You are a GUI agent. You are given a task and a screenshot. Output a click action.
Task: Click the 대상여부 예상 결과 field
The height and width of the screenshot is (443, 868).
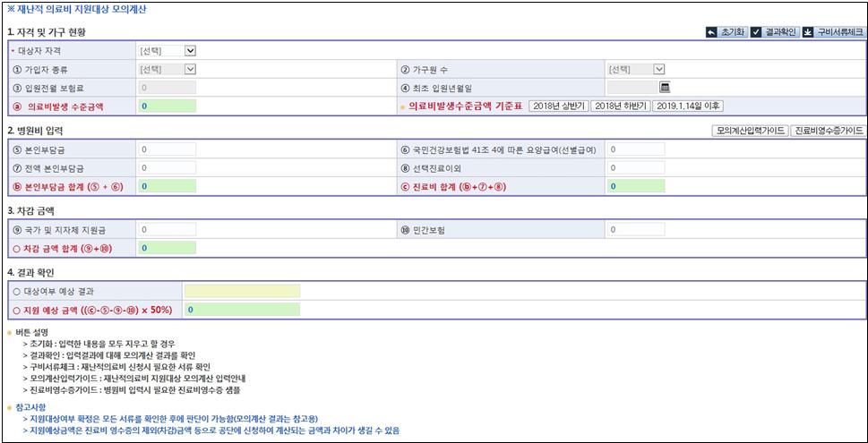click(241, 292)
